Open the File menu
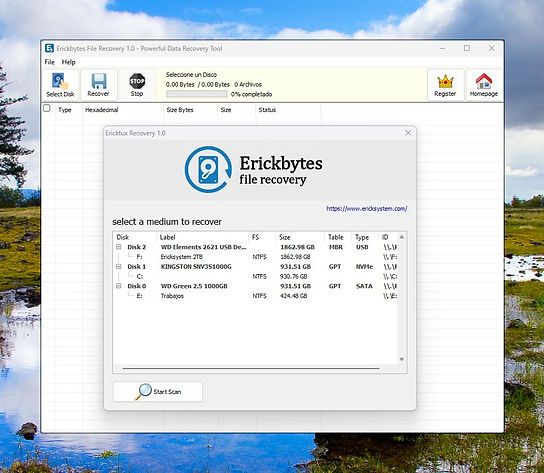This screenshot has width=544, height=473. (x=49, y=62)
